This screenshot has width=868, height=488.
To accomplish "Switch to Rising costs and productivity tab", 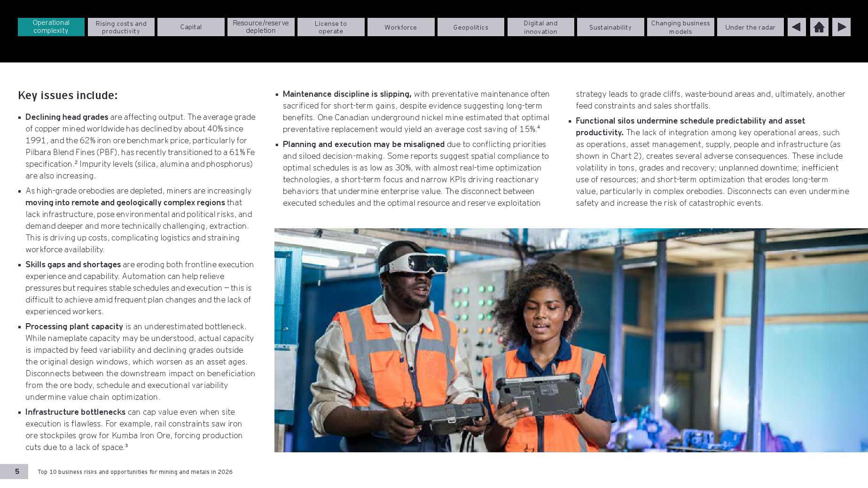I will [x=121, y=27].
